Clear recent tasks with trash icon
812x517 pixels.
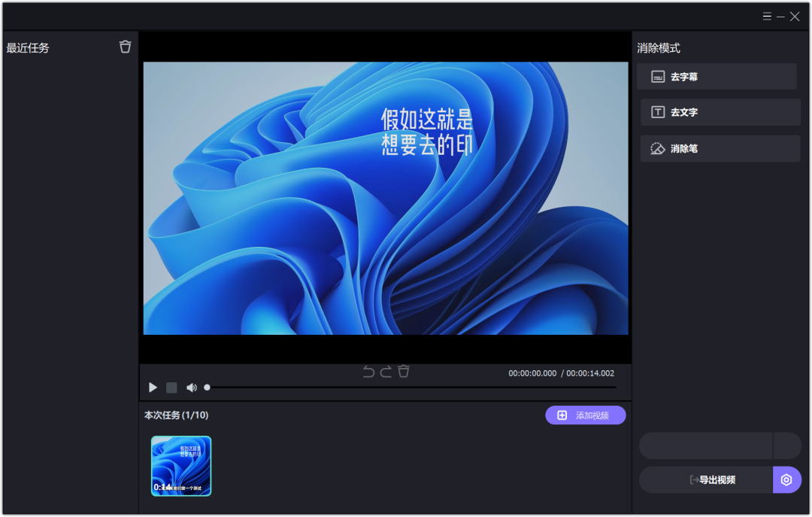tap(126, 47)
